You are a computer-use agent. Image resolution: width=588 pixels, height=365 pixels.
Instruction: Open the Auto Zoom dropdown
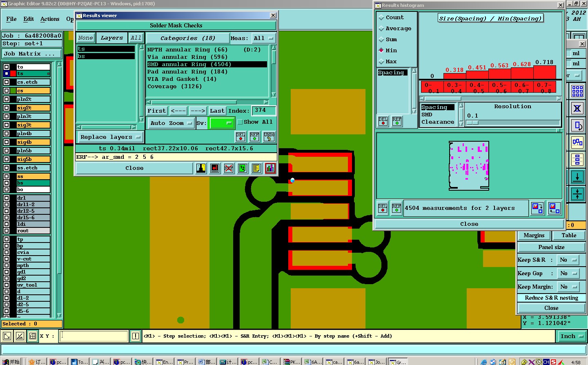pyautogui.click(x=171, y=123)
